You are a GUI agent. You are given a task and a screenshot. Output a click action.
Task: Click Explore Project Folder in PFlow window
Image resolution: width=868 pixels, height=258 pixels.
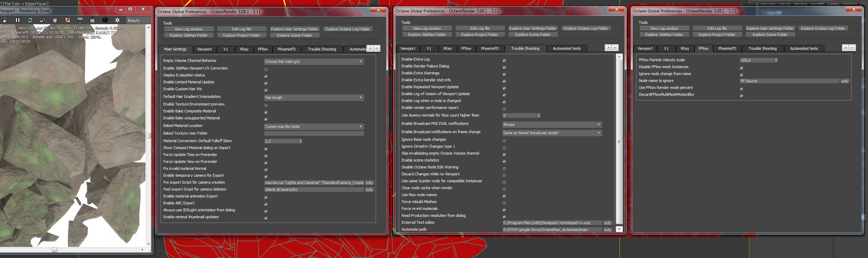click(717, 35)
